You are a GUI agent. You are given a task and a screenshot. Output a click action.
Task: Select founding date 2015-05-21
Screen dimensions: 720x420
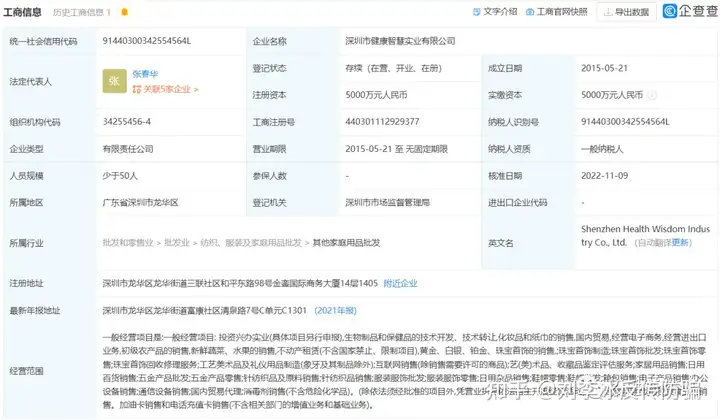click(604, 68)
